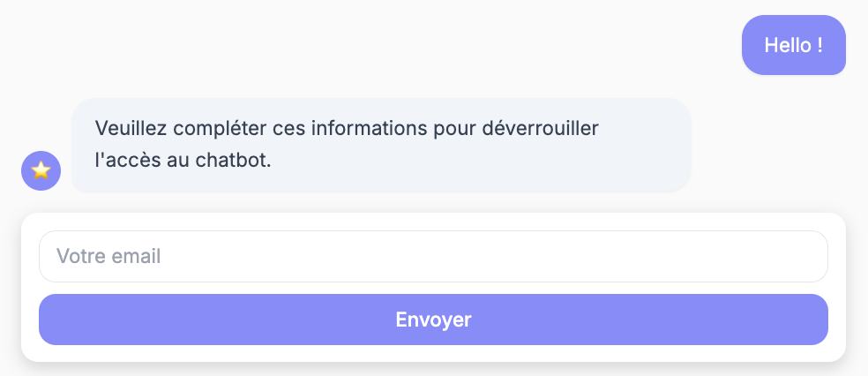This screenshot has width=868, height=376.
Task: Select the purple circle bot avatar
Action: 41,170
